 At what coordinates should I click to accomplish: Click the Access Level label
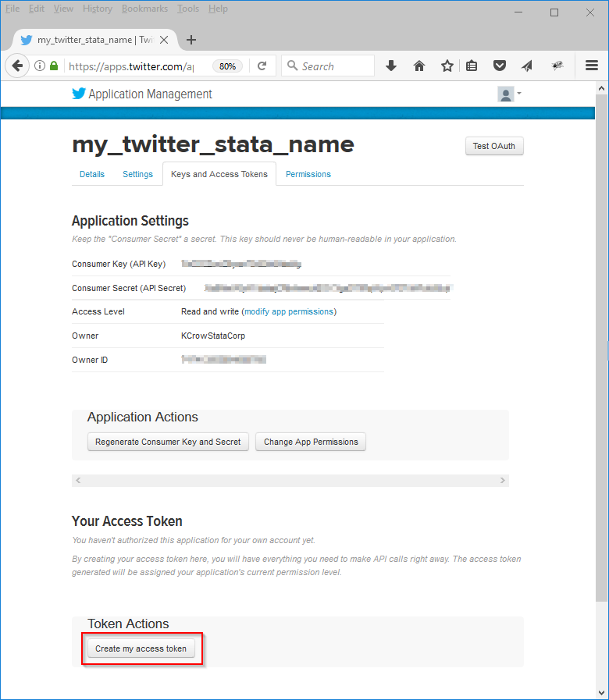click(98, 311)
